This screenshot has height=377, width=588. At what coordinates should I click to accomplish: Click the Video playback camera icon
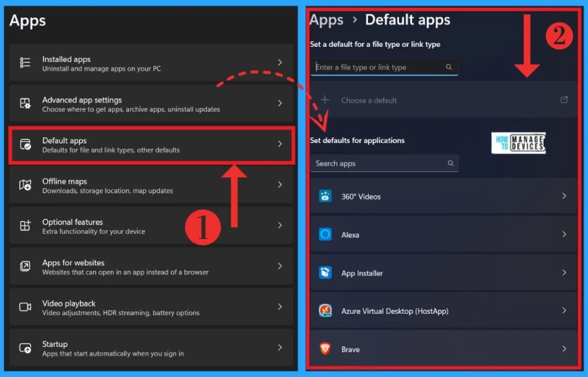tap(25, 307)
